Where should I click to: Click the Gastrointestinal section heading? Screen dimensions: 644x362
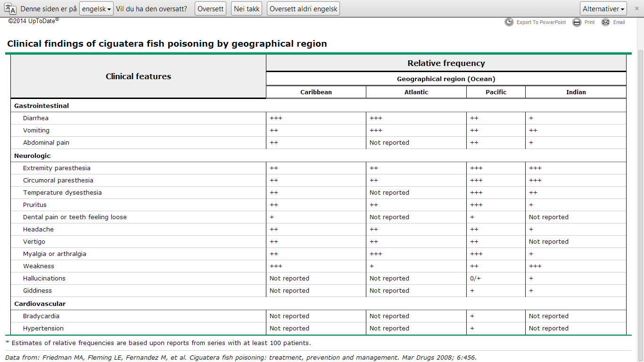tap(41, 106)
